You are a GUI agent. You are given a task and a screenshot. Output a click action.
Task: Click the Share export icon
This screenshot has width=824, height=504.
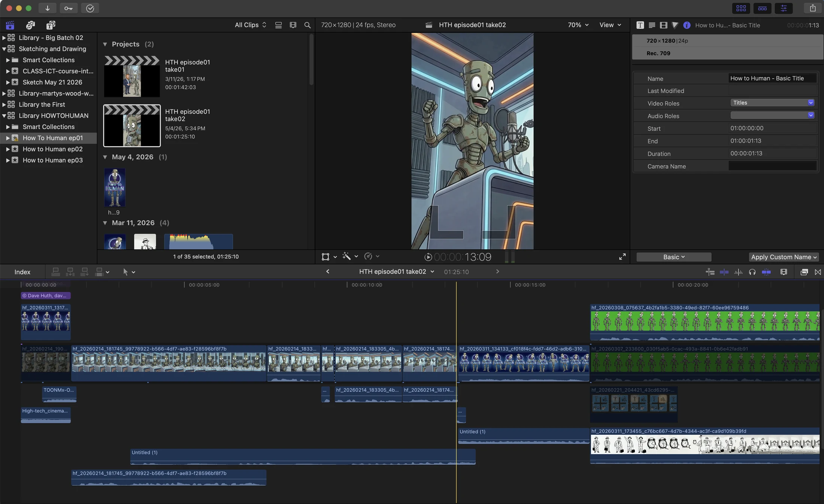pyautogui.click(x=812, y=8)
